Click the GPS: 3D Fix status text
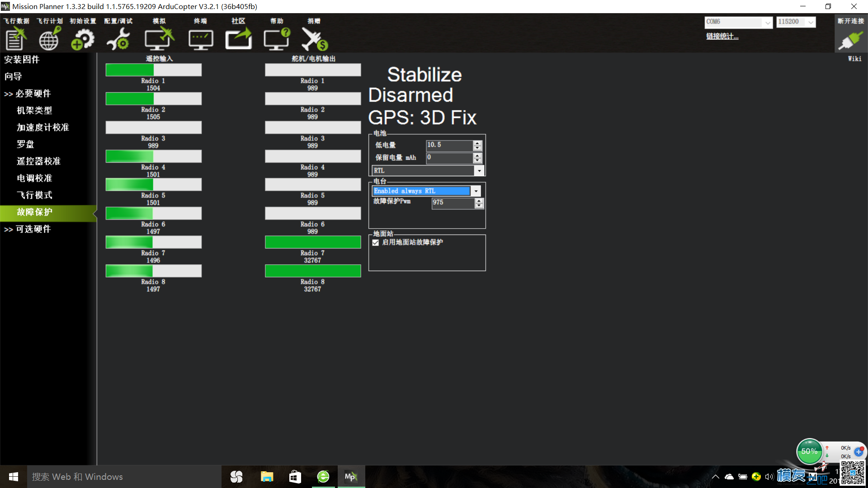This screenshot has width=868, height=488. [x=422, y=117]
